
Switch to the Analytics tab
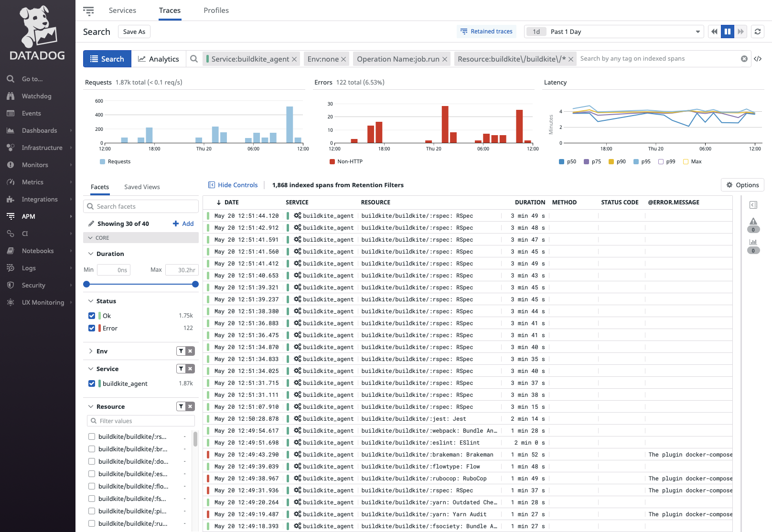159,59
